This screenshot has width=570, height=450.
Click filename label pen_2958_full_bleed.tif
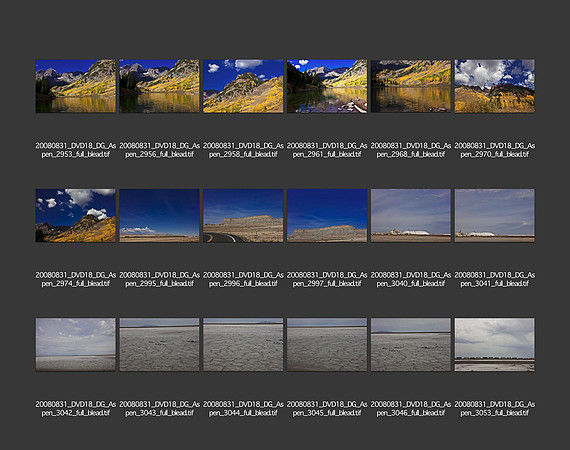click(x=243, y=154)
